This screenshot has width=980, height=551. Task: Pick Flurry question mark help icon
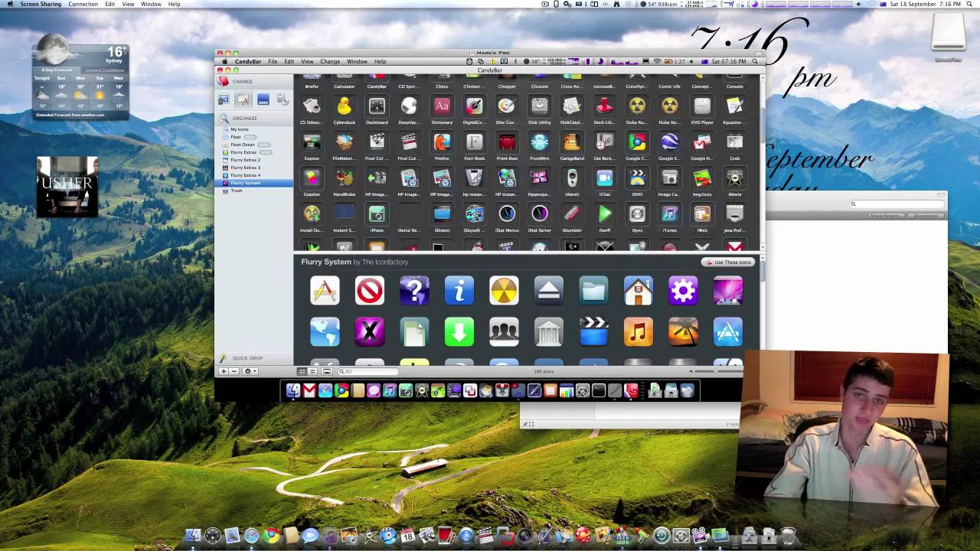pos(414,291)
